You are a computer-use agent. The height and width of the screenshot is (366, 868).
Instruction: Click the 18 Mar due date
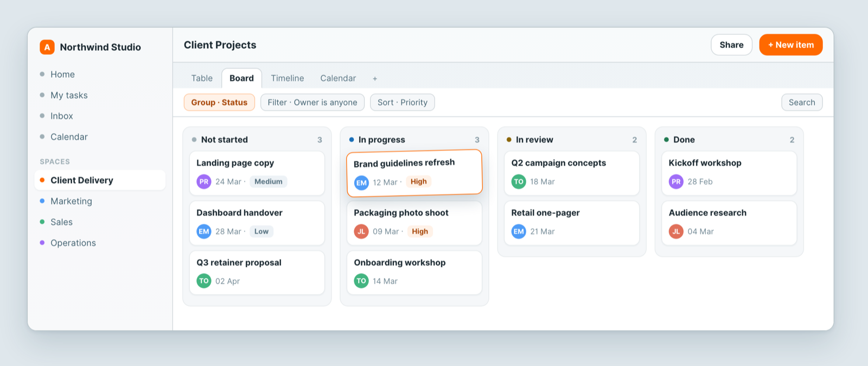click(542, 182)
